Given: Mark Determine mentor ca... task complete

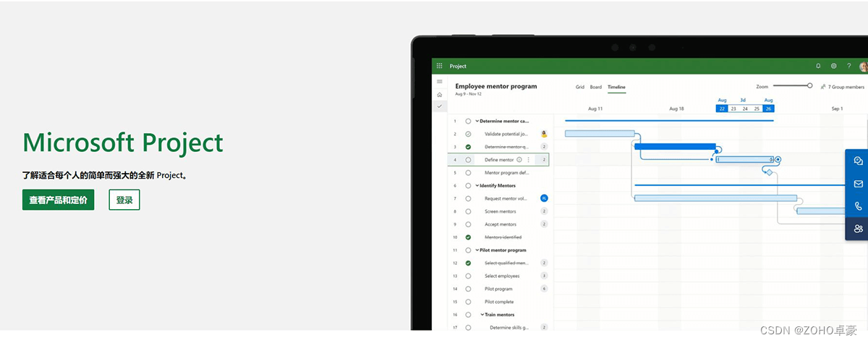Looking at the screenshot, I should tap(468, 121).
